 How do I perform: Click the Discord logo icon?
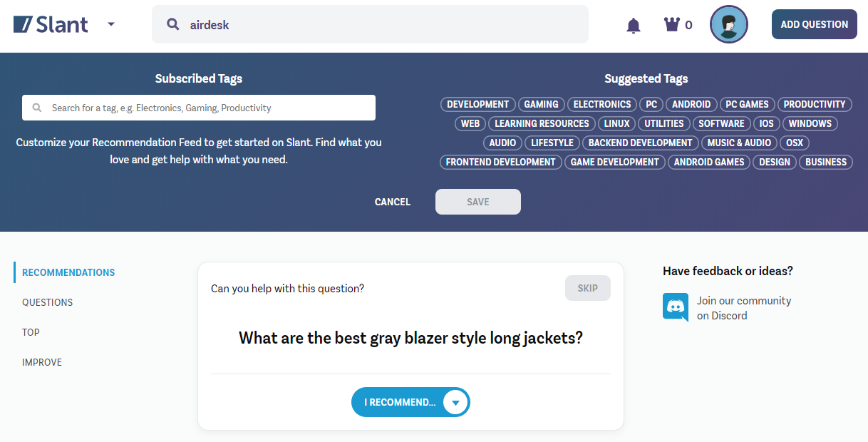[675, 307]
